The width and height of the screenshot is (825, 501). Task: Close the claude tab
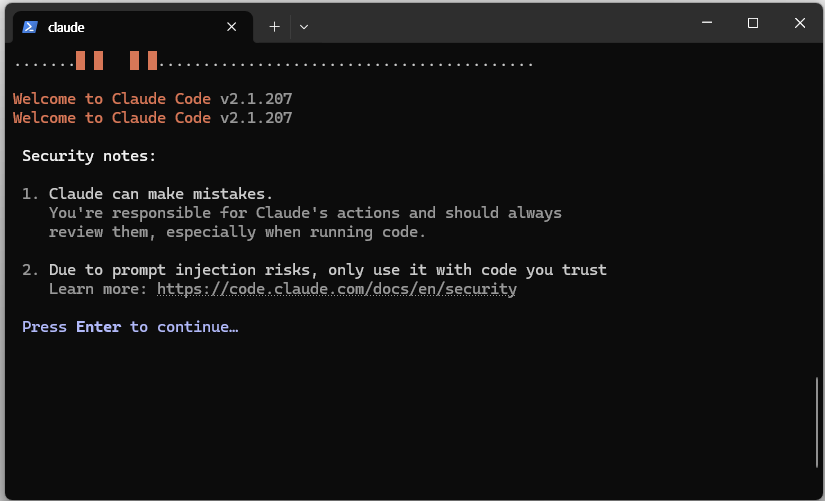(232, 27)
